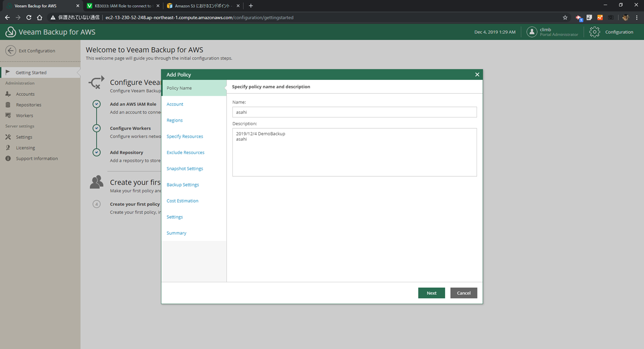Click the Add an AWS IAM Role checkmark
The image size is (644, 349).
coord(96,104)
